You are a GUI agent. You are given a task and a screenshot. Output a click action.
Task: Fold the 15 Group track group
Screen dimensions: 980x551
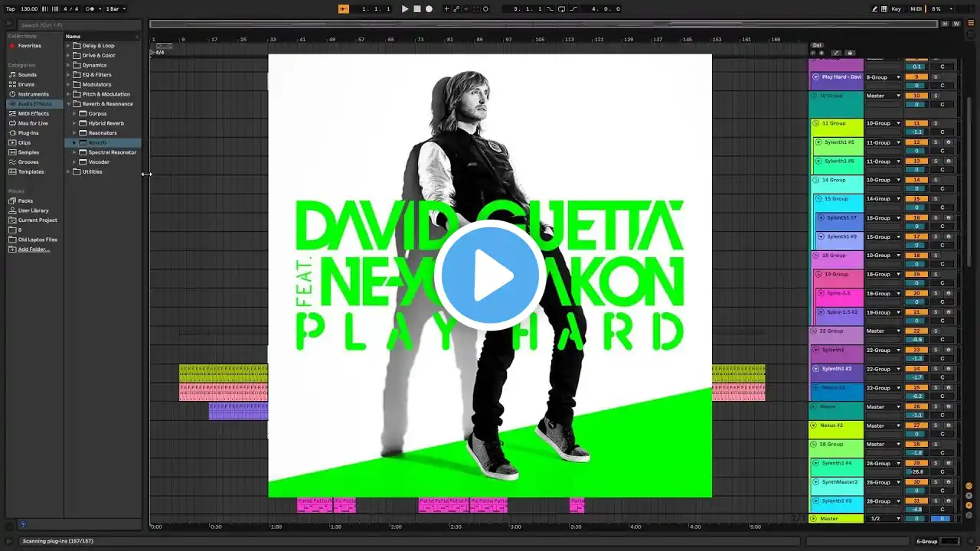(x=818, y=199)
